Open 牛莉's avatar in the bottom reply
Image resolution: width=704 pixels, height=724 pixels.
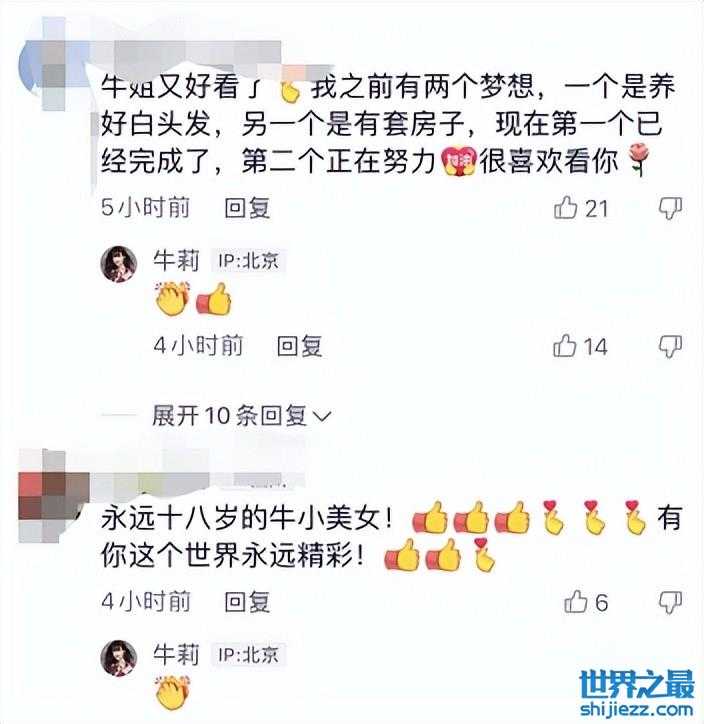tap(119, 658)
